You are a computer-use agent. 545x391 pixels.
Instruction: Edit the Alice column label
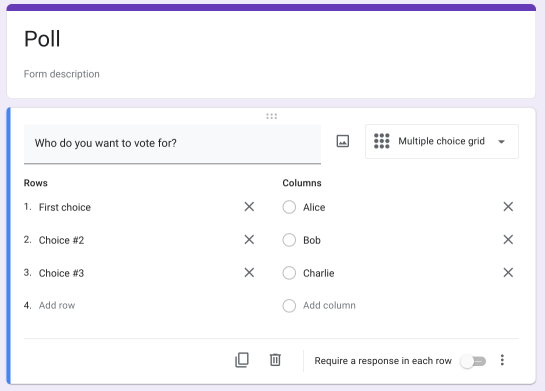coord(314,207)
